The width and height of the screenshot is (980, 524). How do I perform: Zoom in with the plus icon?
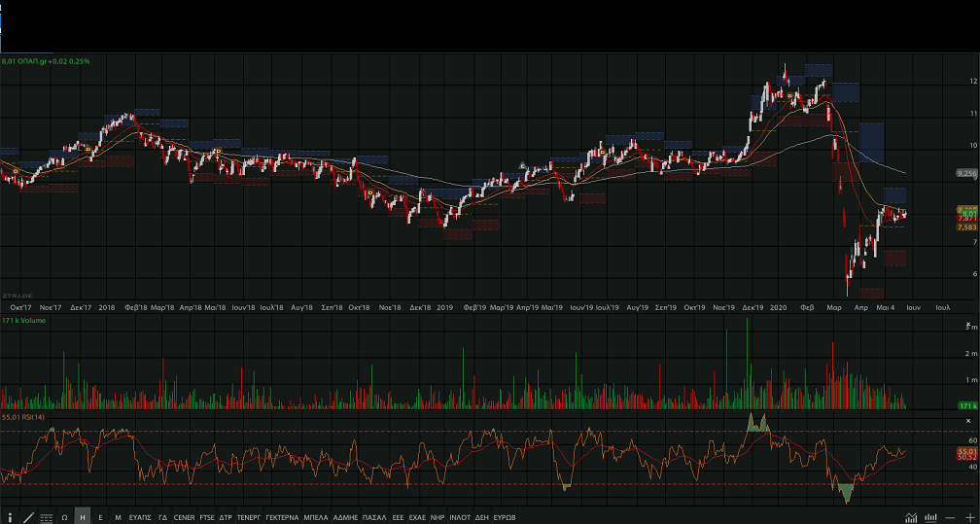click(969, 517)
